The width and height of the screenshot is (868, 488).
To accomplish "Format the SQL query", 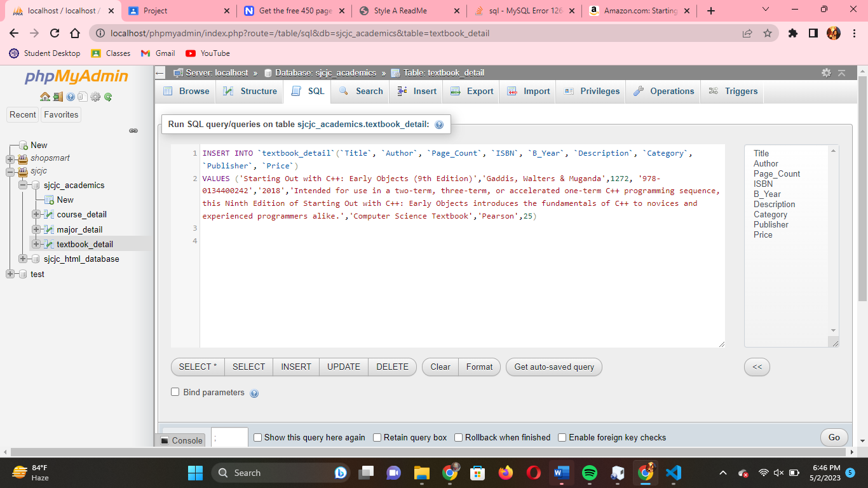I will 479,367.
